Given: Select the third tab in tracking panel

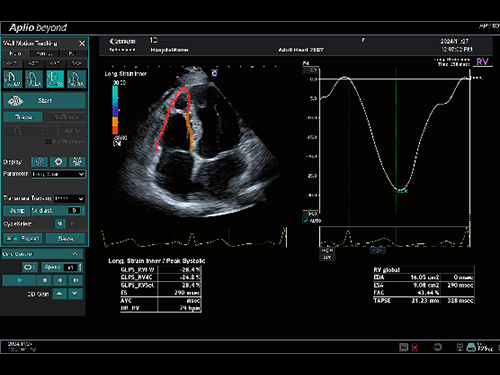Looking at the screenshot, I should [72, 53].
